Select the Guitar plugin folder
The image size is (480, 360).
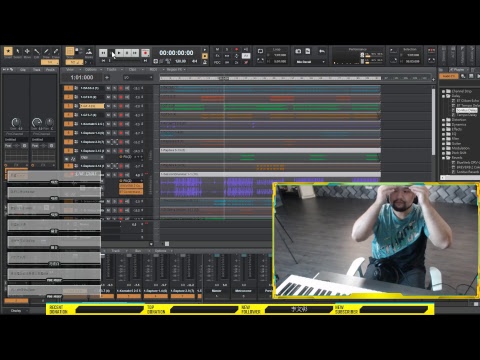pyautogui.click(x=456, y=143)
